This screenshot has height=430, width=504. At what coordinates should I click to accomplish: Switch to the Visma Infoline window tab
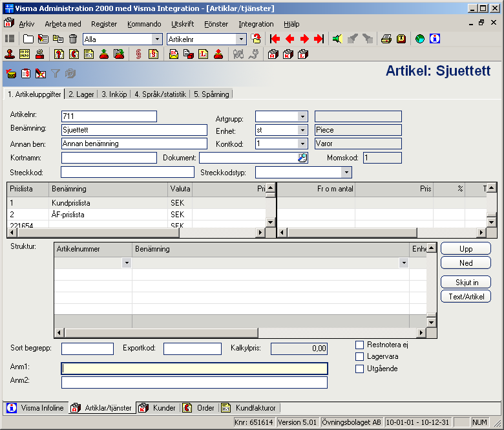click(x=36, y=408)
